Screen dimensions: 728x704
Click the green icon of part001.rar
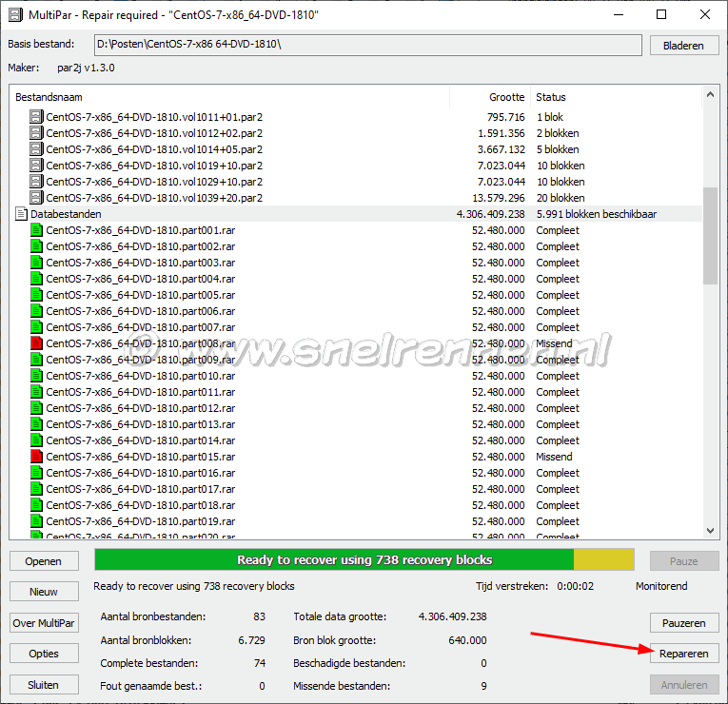(x=37, y=230)
